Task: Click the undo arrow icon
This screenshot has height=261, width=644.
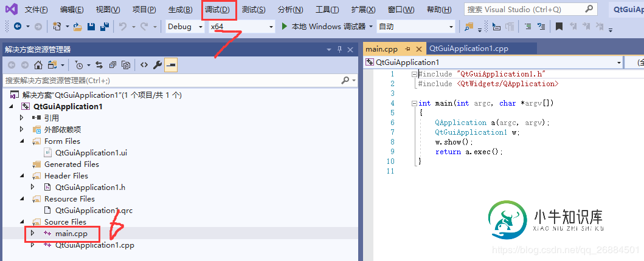Action: (x=123, y=27)
